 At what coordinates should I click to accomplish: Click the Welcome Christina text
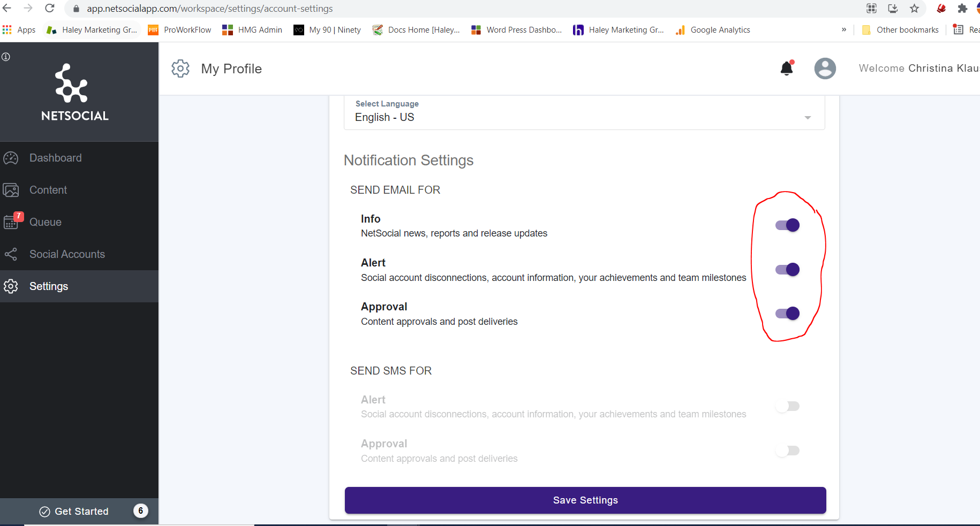point(919,68)
